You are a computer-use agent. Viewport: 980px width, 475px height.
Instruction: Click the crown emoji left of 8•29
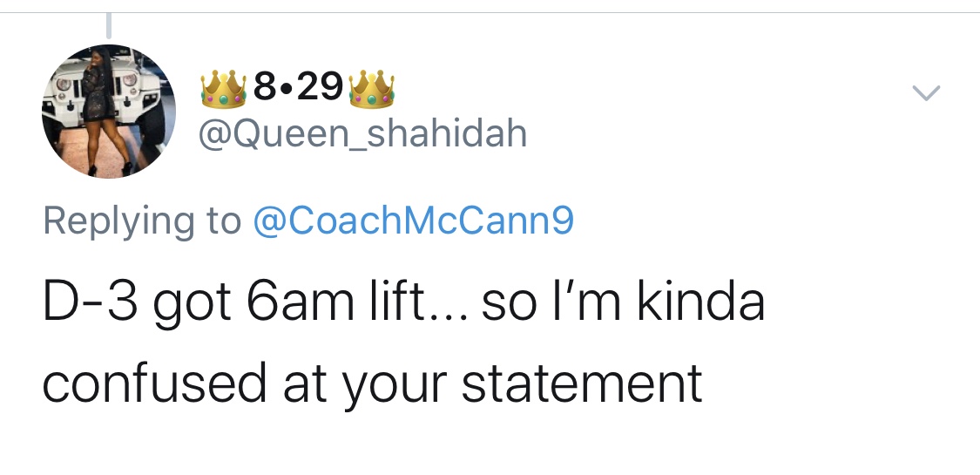coord(221,90)
